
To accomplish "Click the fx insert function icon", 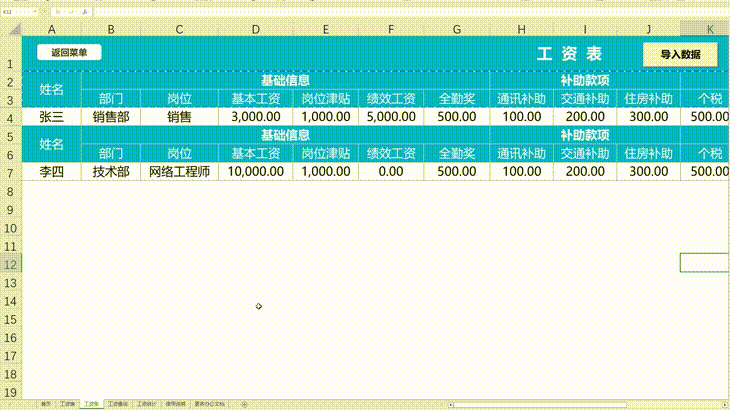I will coord(85,10).
